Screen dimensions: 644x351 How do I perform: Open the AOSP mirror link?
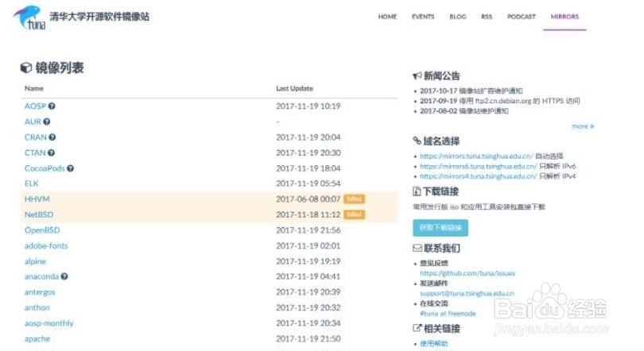[x=35, y=106]
